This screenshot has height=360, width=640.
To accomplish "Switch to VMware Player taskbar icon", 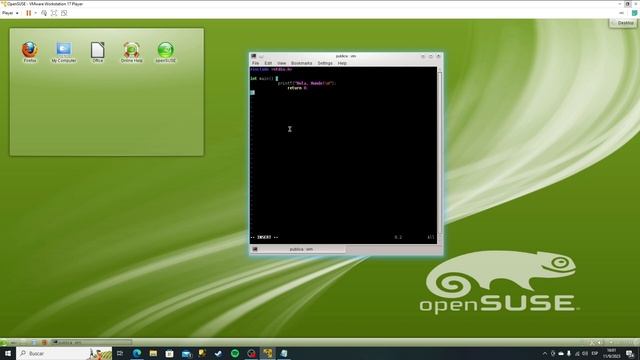I will click(x=268, y=353).
